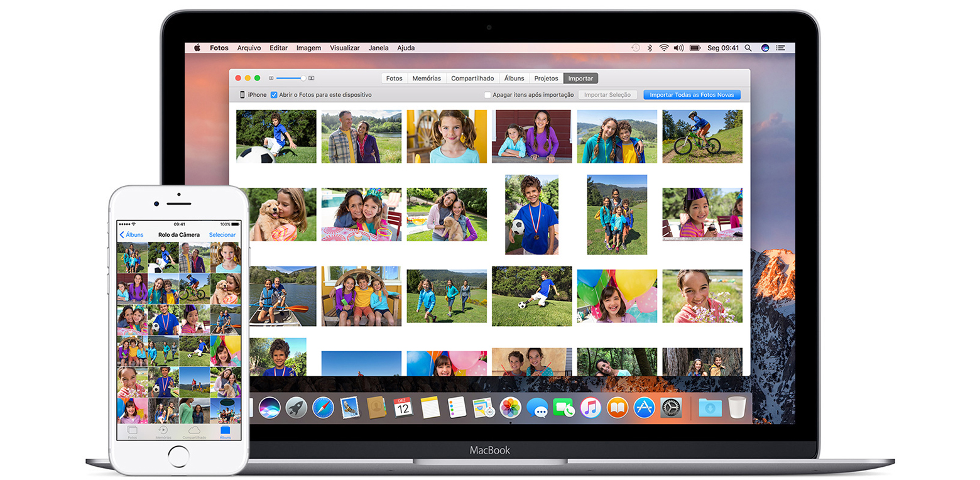Image resolution: width=980 pixels, height=480 pixels.
Task: Open iTunes from the Dock
Action: 591,408
